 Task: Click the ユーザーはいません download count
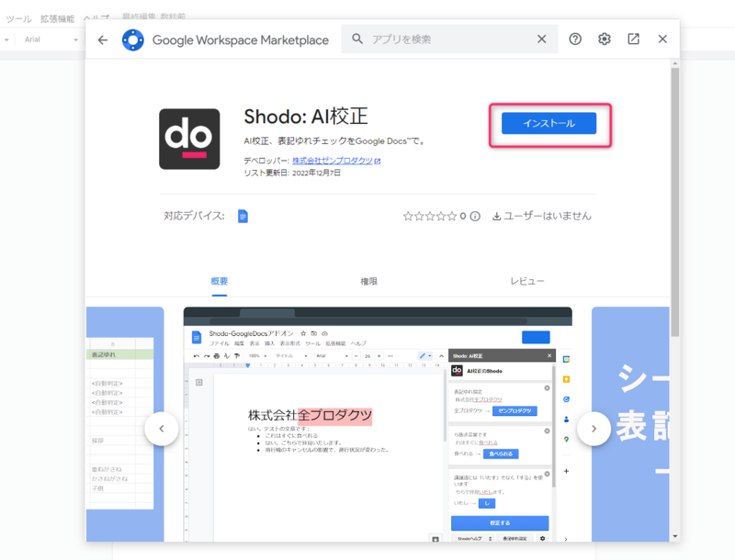[x=542, y=217]
